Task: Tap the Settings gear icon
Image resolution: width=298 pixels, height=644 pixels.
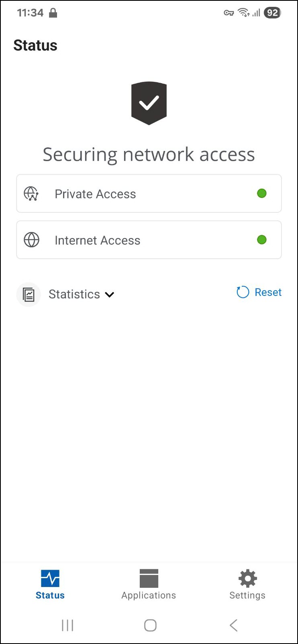Action: point(247,579)
